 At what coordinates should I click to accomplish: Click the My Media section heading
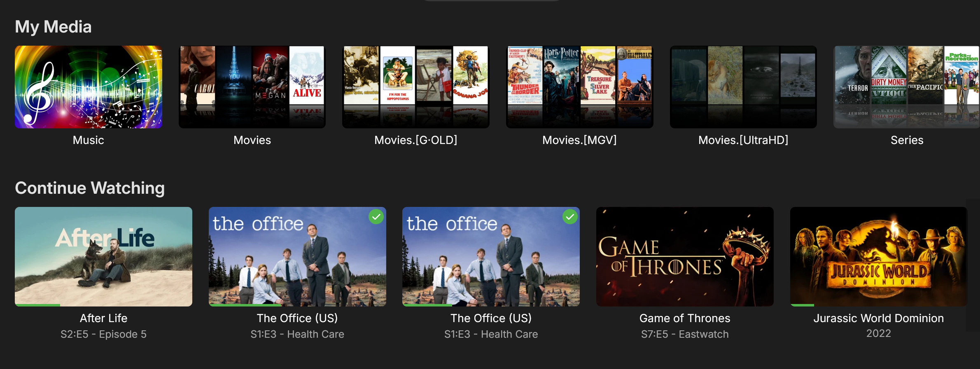53,27
